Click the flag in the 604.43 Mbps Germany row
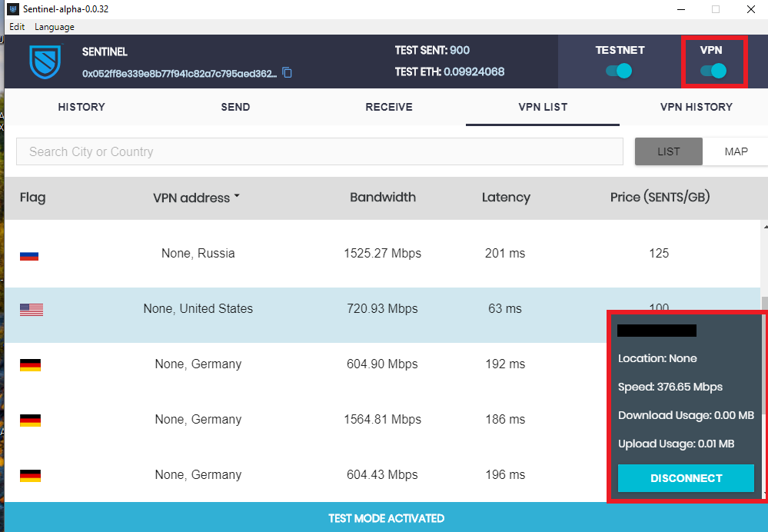This screenshot has width=768, height=532. click(x=31, y=476)
